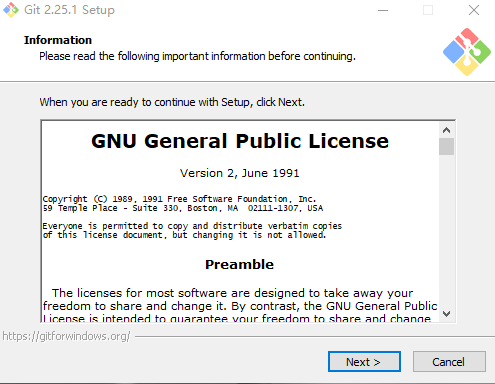This screenshot has height=384, width=495.
Task: Click the Preamble heading in the license
Action: pos(239,264)
